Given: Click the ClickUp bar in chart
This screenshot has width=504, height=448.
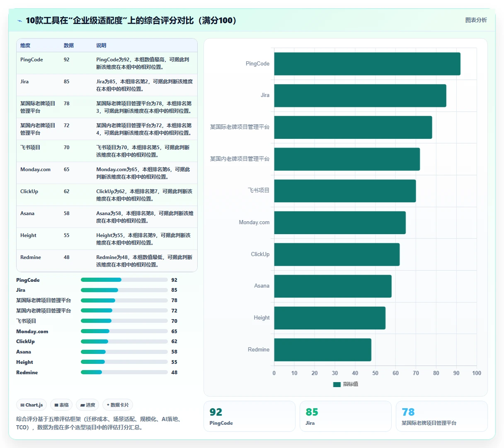Looking at the screenshot, I should pos(337,254).
